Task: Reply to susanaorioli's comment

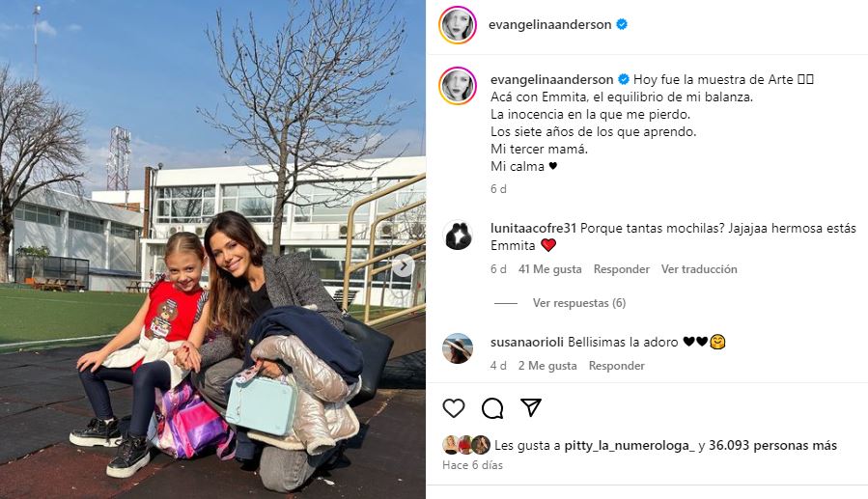Action: (617, 366)
